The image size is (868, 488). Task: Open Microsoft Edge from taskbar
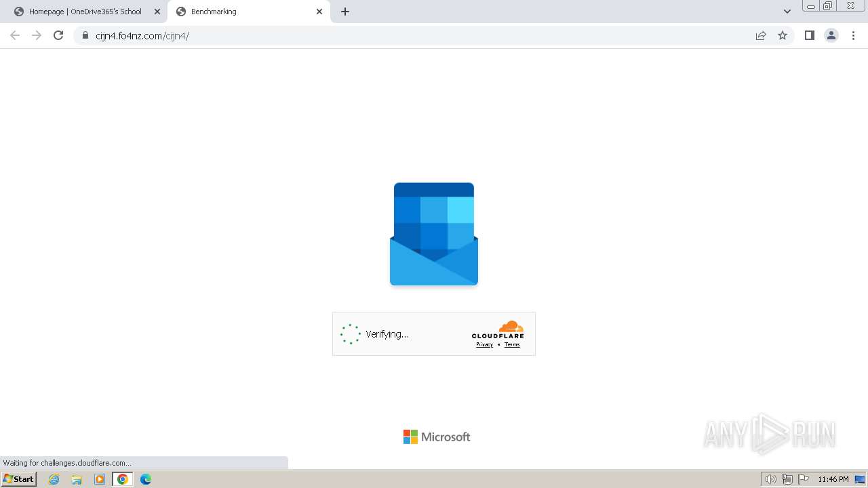146,479
